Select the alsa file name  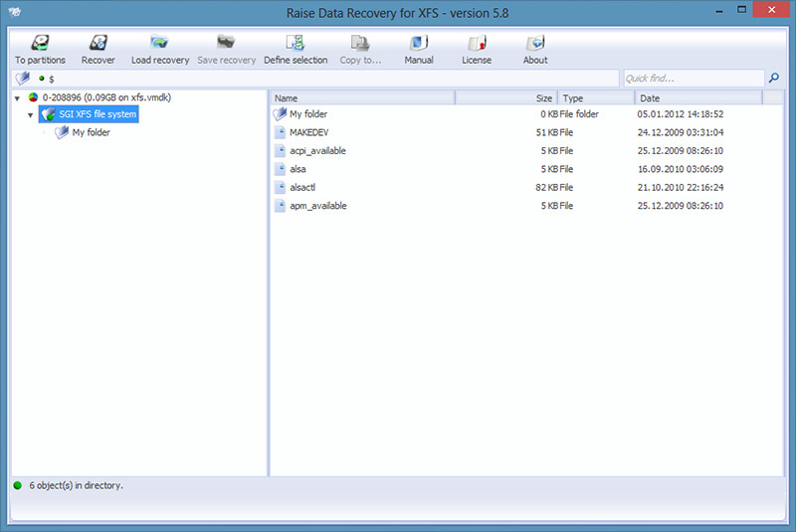point(298,169)
